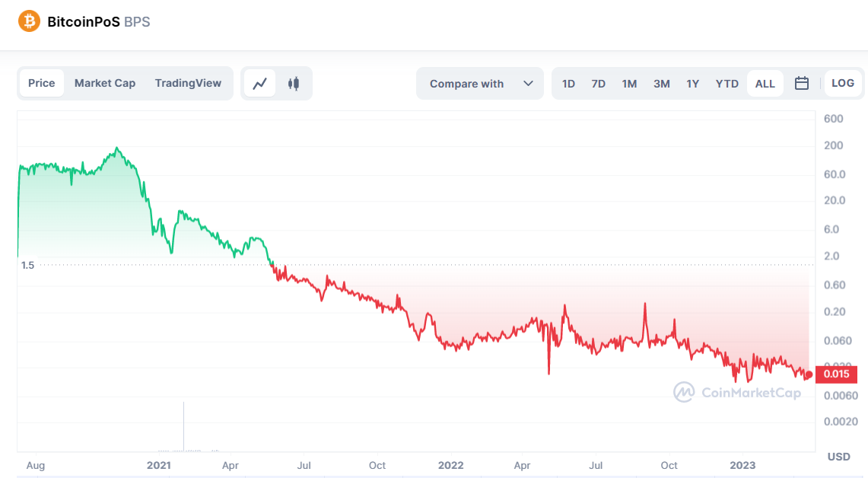Click the USD currency label

tap(838, 457)
